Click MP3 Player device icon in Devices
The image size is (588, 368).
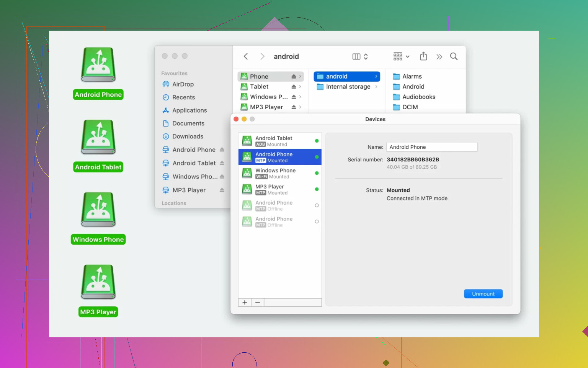tap(247, 189)
